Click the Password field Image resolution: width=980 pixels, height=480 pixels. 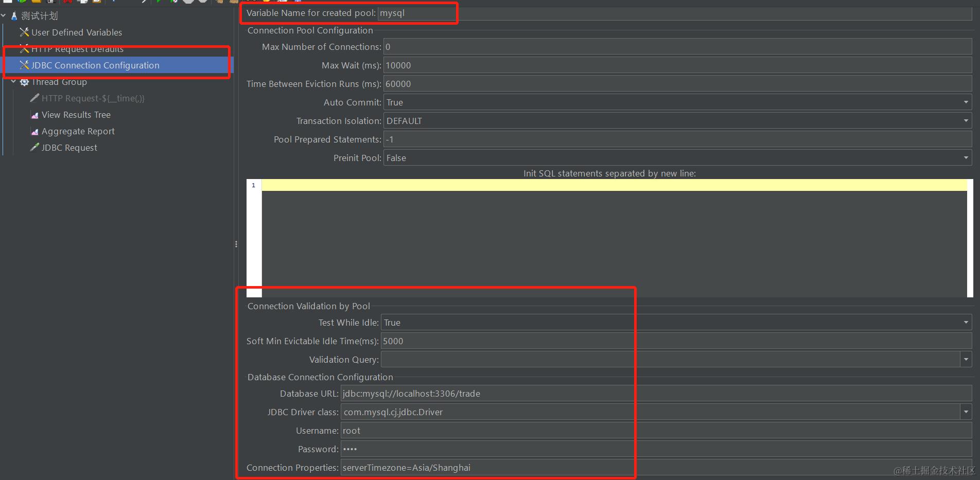pos(656,449)
